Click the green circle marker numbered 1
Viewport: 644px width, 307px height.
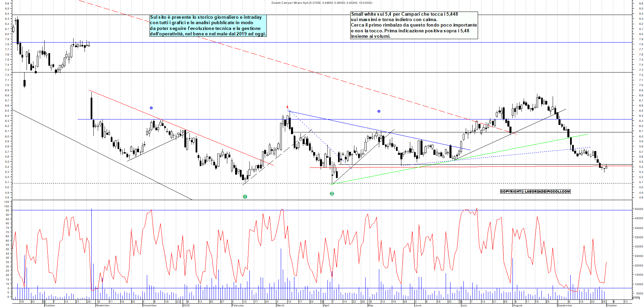(x=245, y=197)
